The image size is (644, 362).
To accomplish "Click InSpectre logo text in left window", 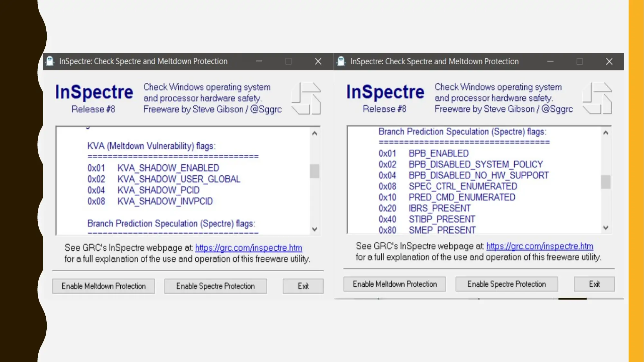I will 94,92.
